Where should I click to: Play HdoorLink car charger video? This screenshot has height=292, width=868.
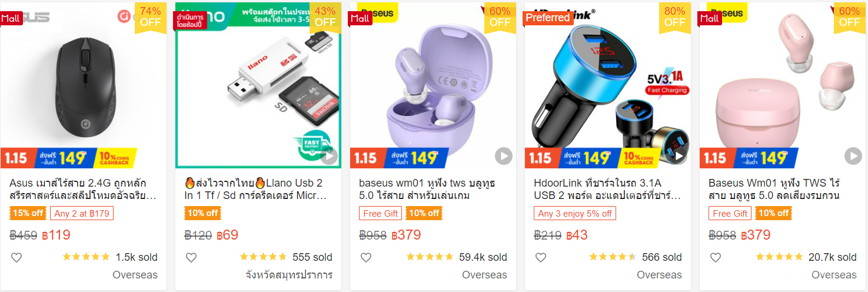[679, 157]
